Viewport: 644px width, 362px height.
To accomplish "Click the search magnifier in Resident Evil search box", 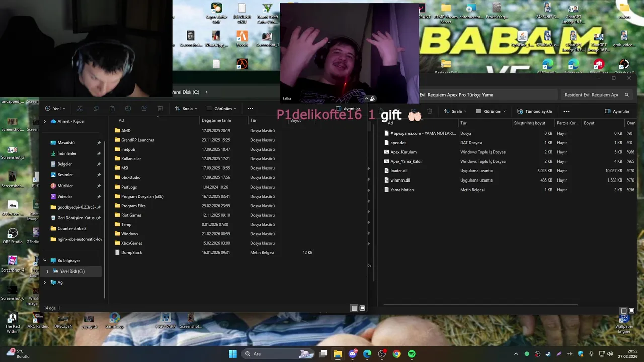I will [627, 95].
